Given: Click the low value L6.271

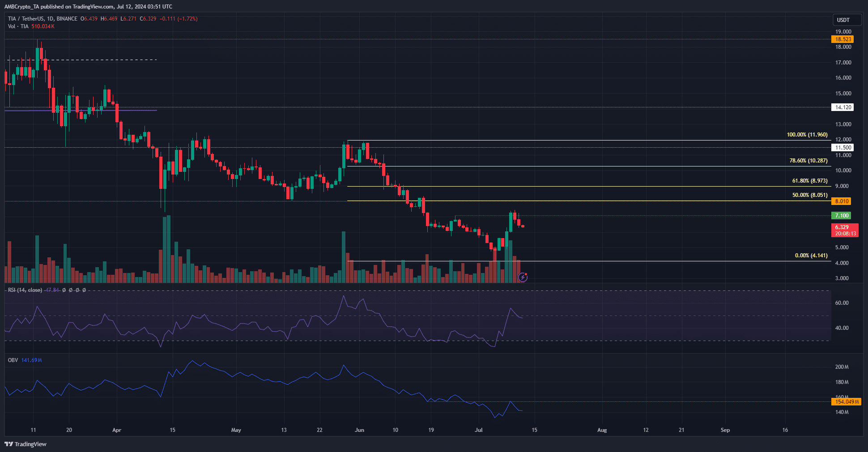Looking at the screenshot, I should click(128, 19).
